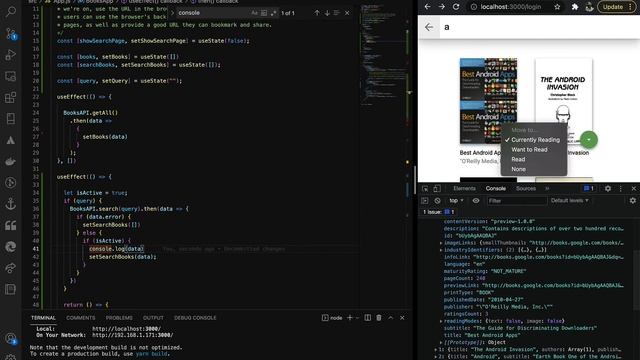Kill the terminal with the trash icon

click(379, 318)
